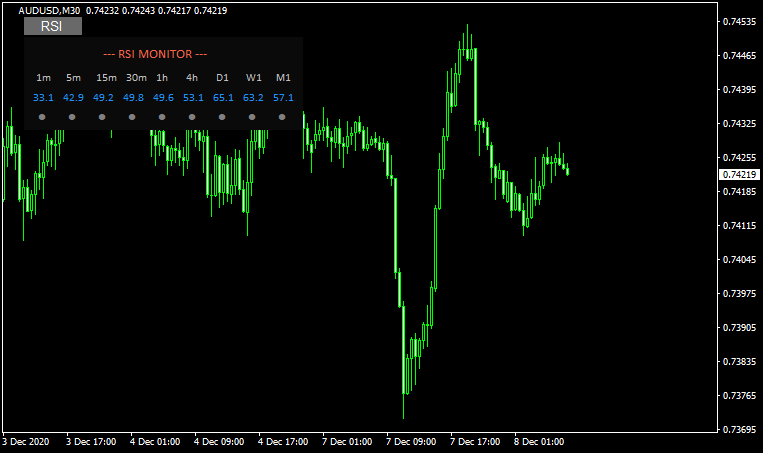Select the 1m timeframe label
Viewport: 763px width, 453px height.
43,77
